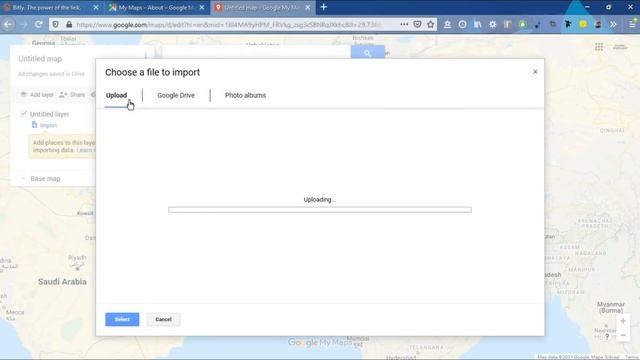Click the clock extension icon in toolbar
Image resolution: width=640 pixels, height=360 pixels.
click(462, 24)
